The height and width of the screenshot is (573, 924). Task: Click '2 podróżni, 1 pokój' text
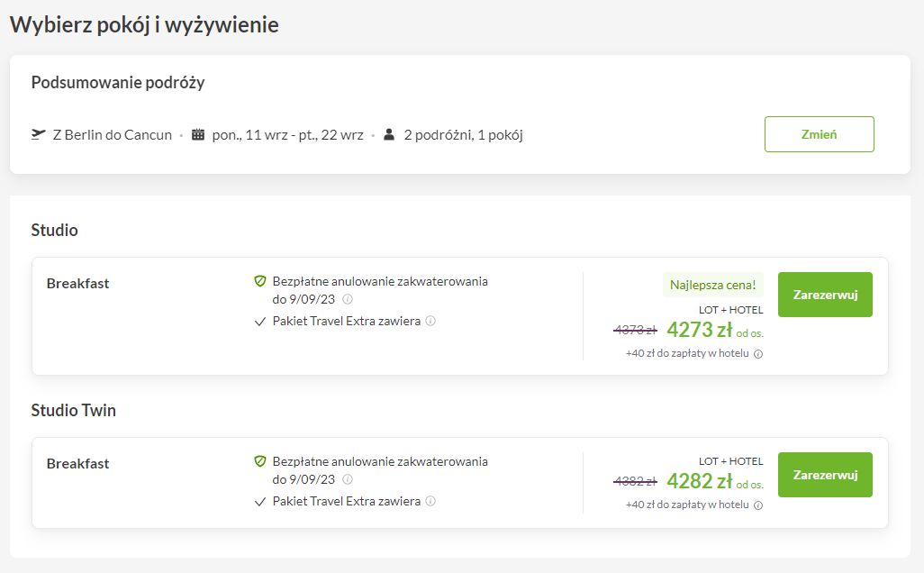pos(463,135)
